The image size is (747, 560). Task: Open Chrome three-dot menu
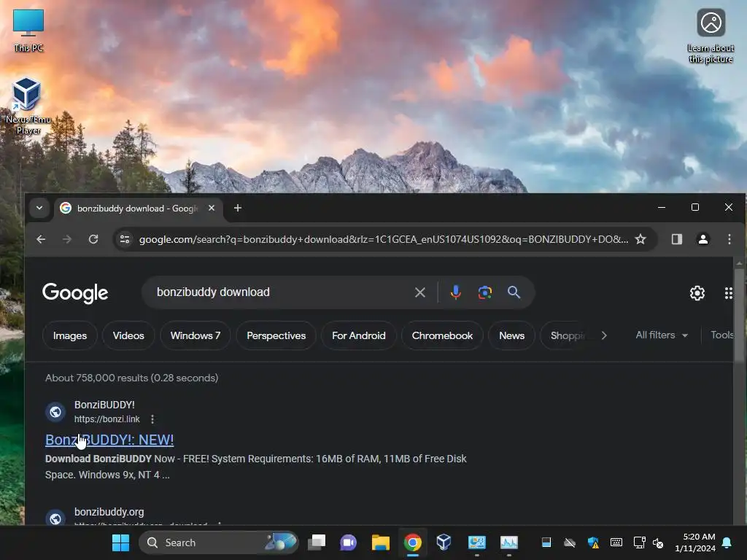click(729, 239)
